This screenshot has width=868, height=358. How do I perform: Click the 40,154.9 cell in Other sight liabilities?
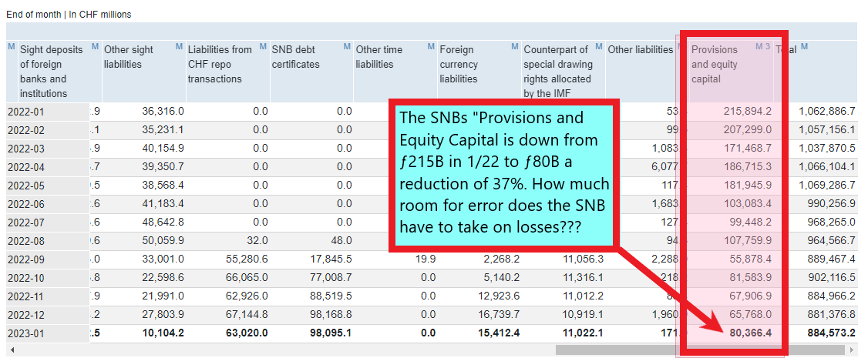(163, 149)
